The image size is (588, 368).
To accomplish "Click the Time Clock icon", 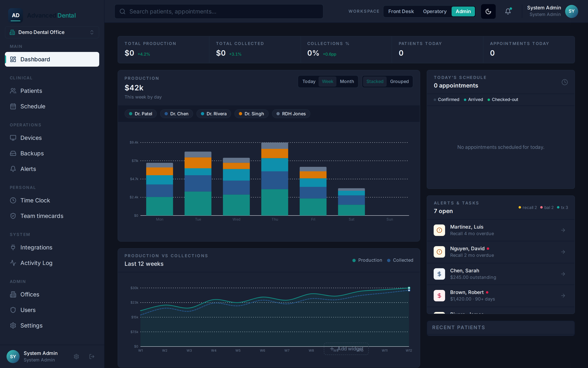I will coord(13,200).
